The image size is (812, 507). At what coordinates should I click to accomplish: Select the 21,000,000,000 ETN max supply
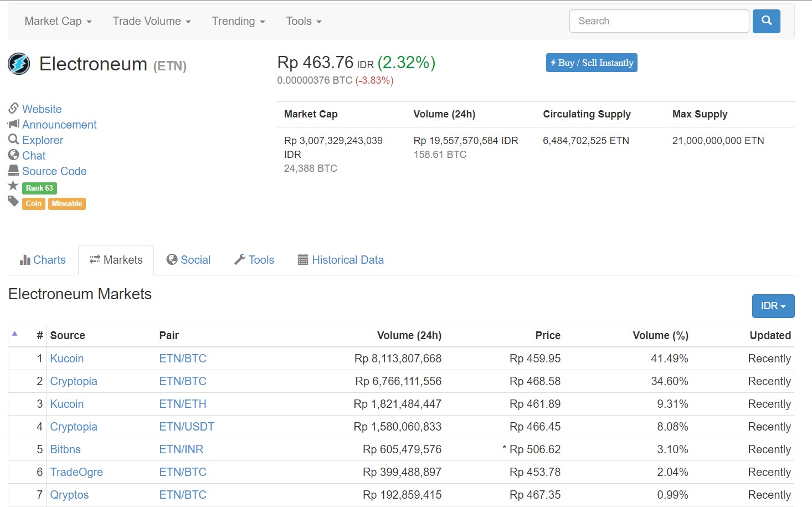(x=718, y=141)
